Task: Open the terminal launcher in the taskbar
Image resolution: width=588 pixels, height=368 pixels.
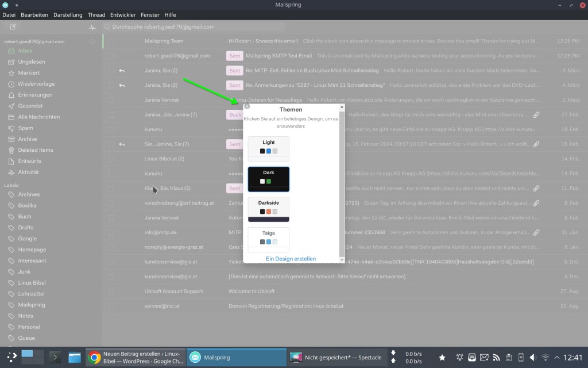Action: tap(55, 358)
